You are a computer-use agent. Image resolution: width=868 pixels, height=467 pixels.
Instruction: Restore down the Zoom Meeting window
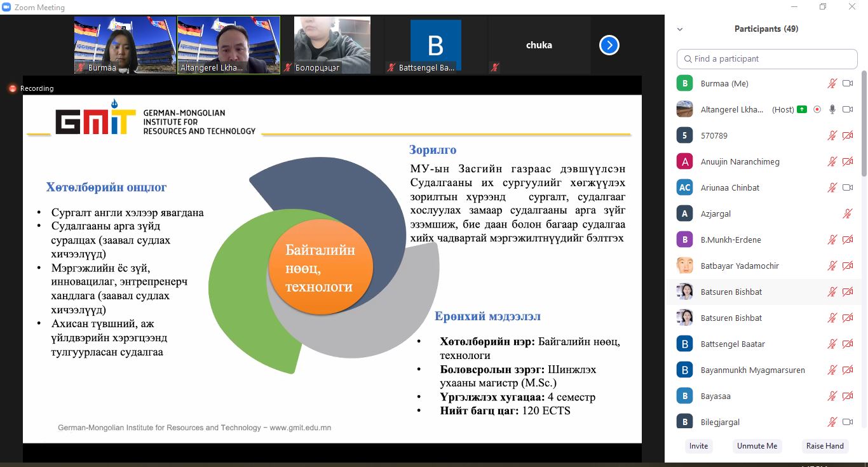tap(823, 7)
